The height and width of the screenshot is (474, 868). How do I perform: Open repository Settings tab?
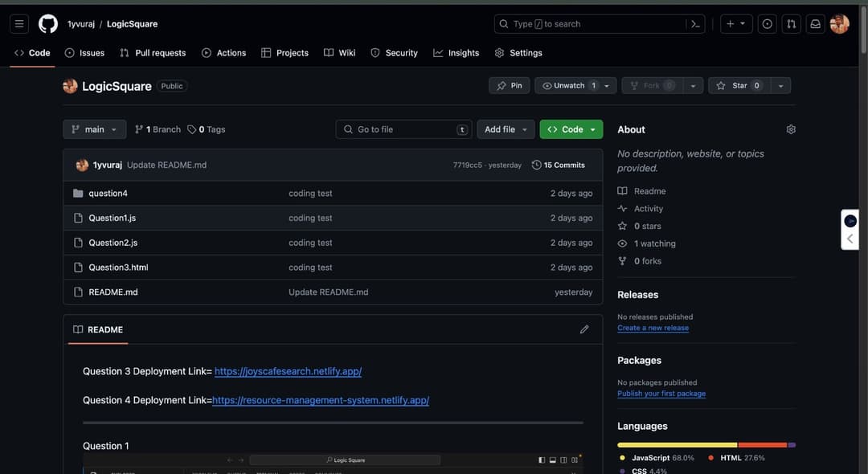tap(518, 53)
